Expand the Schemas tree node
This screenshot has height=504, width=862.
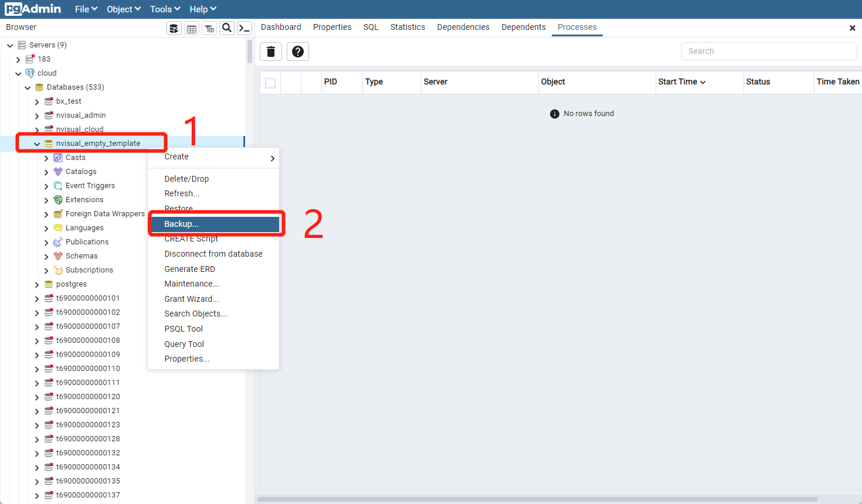(46, 256)
